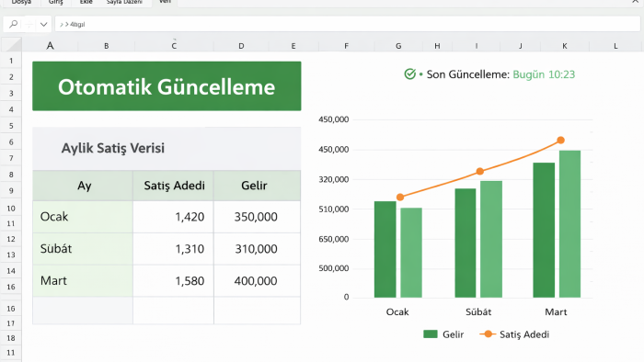
Task: Select the Ocak cell in the table
Action: (x=83, y=217)
